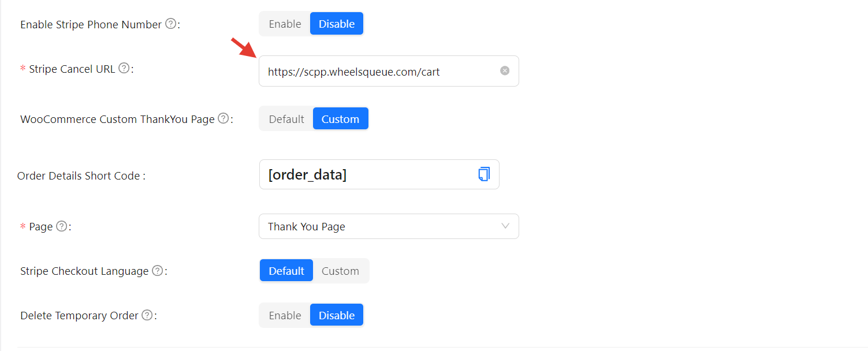Screen dimensions: 868x351
Task: Choose Custom for WooCommerce ThankYou Page
Action: tap(340, 119)
